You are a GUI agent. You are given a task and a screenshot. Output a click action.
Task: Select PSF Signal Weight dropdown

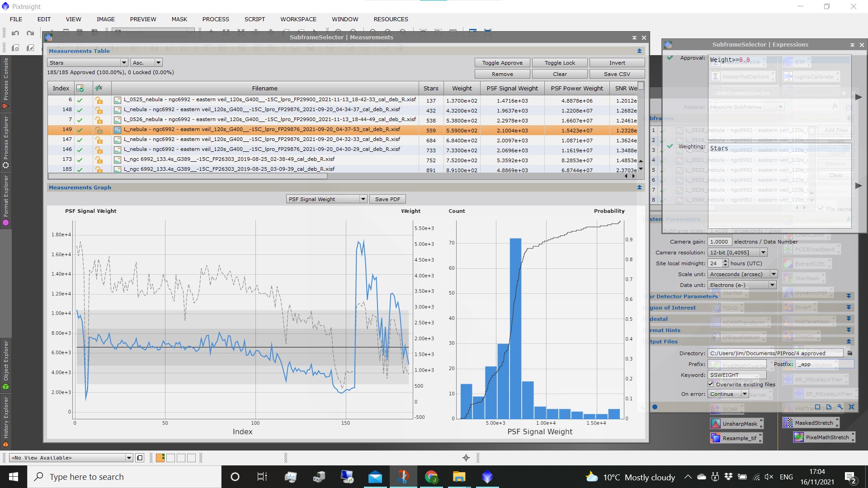point(327,199)
